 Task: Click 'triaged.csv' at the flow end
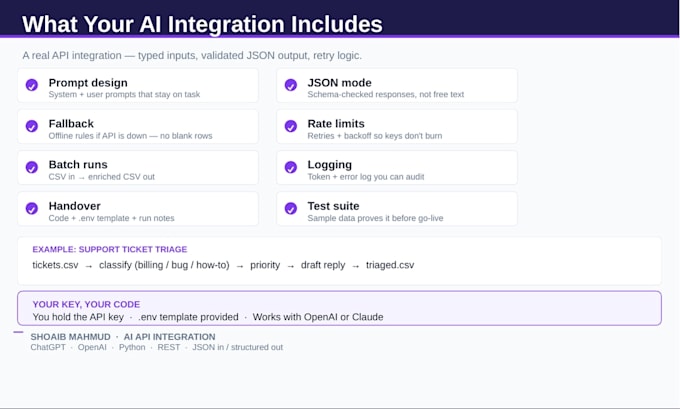(x=390, y=265)
